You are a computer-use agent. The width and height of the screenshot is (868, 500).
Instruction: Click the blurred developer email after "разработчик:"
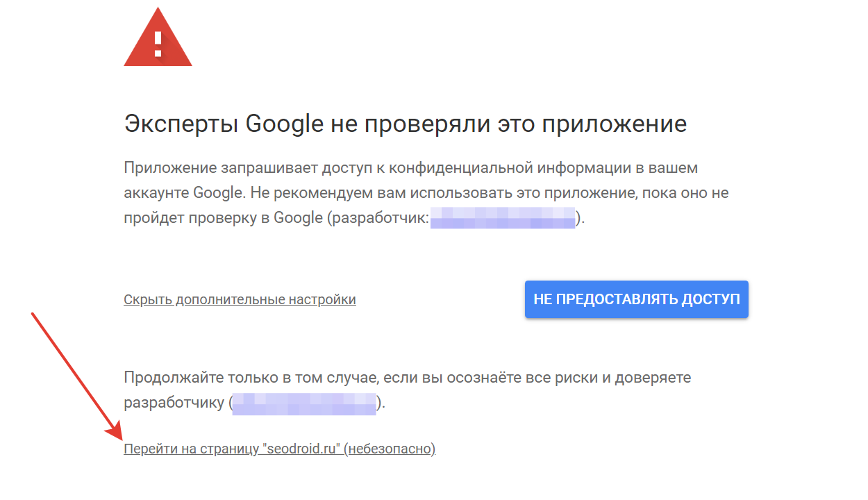coord(503,217)
